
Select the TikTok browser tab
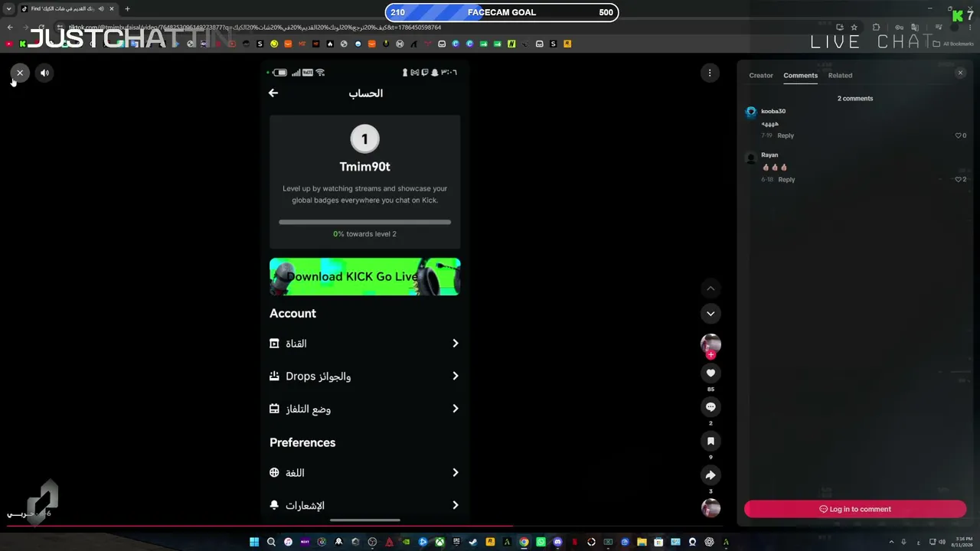(67, 9)
